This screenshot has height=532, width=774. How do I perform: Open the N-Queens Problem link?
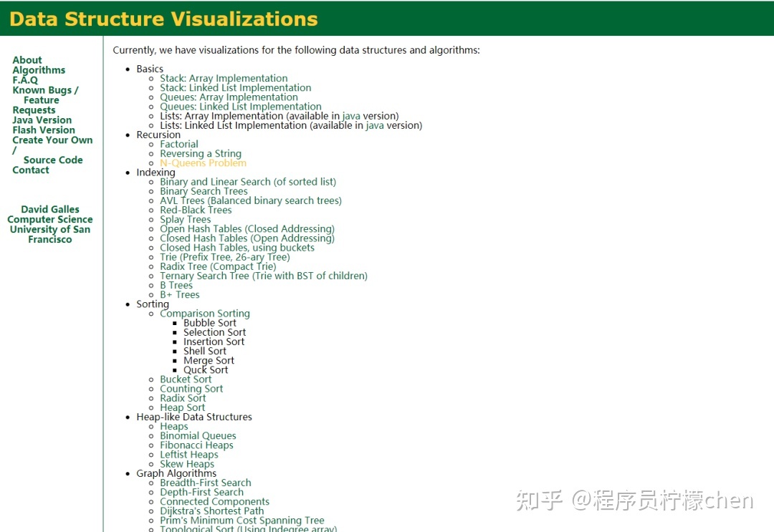[x=203, y=163]
